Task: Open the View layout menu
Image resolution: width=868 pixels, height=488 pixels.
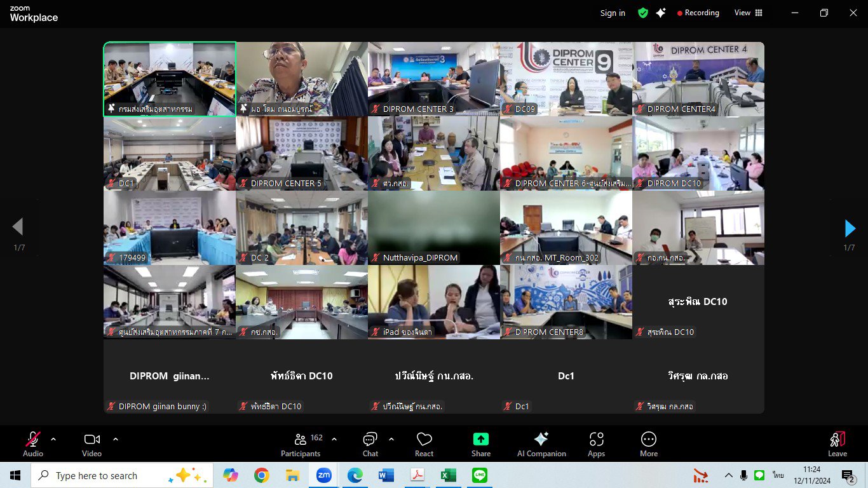Action: point(749,13)
